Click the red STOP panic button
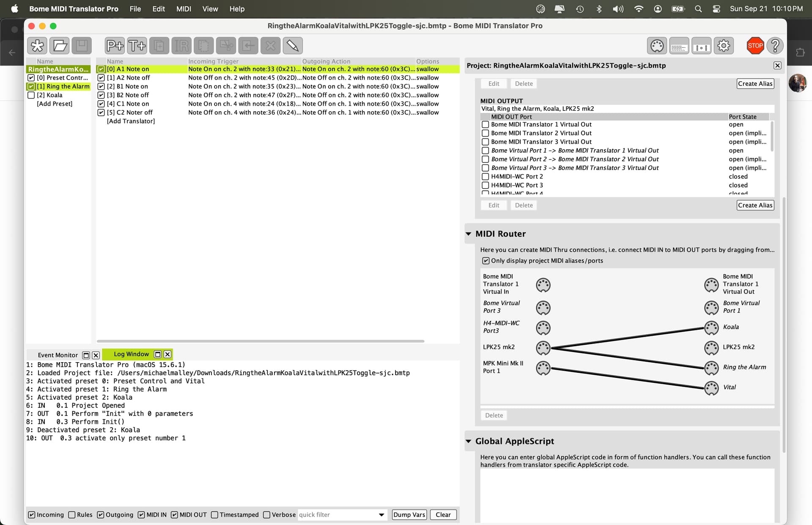 755,46
